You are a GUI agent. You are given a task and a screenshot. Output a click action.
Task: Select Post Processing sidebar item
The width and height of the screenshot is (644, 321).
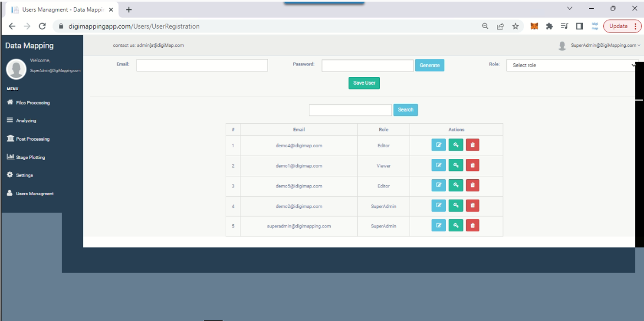click(32, 139)
